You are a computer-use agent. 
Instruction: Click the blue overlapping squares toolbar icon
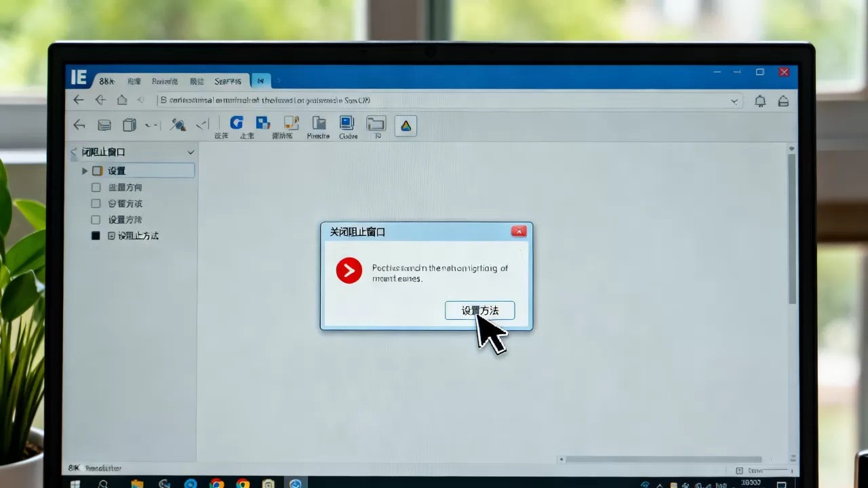coord(262,123)
